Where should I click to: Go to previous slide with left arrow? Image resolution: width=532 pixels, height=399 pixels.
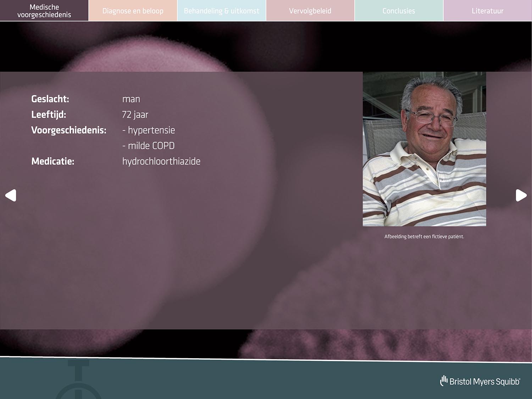(11, 195)
